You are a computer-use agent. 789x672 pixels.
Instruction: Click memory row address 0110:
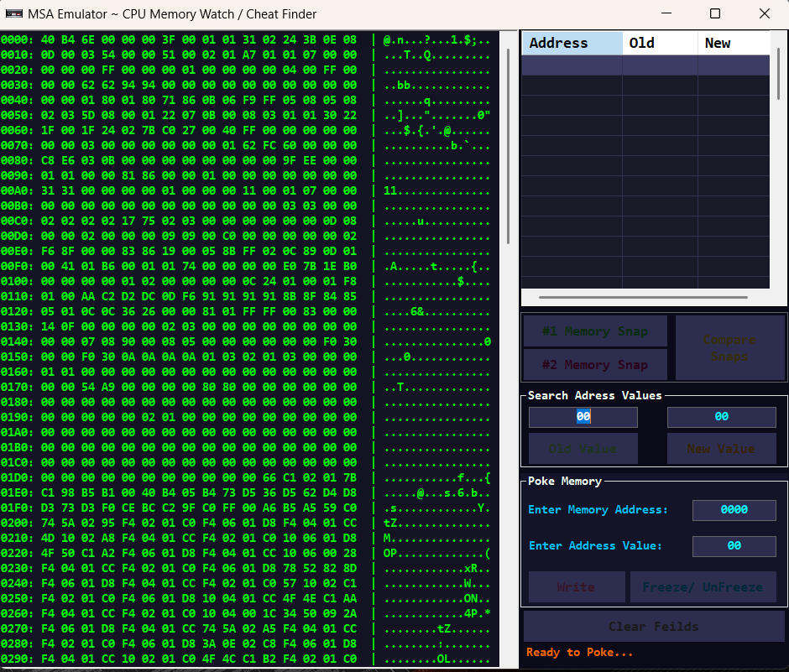pos(17,296)
